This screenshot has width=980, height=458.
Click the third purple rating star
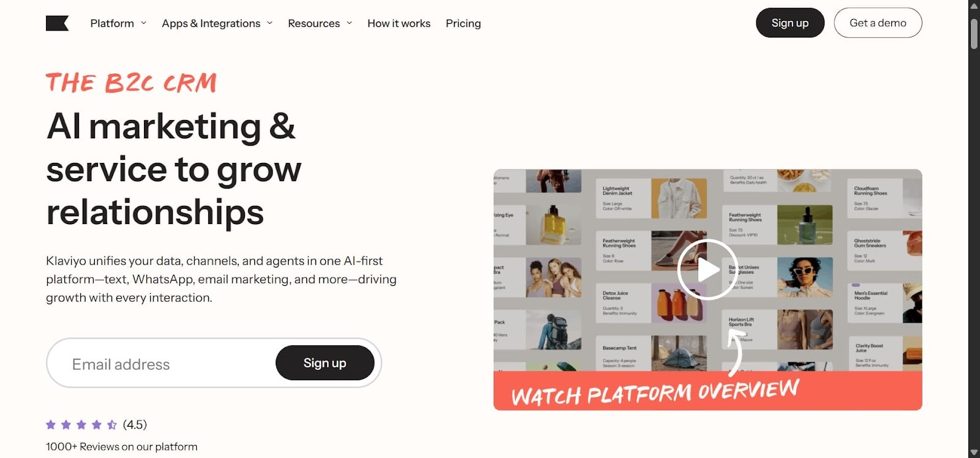pyautogui.click(x=81, y=424)
